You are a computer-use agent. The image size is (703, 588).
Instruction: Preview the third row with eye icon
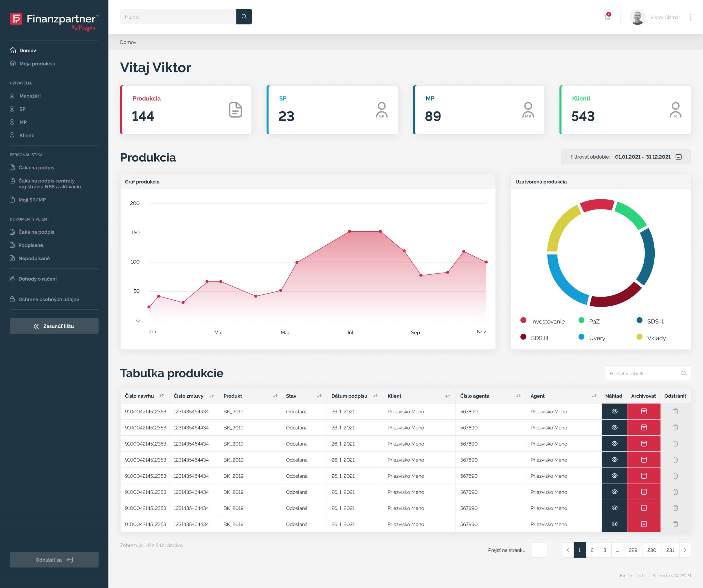point(615,443)
